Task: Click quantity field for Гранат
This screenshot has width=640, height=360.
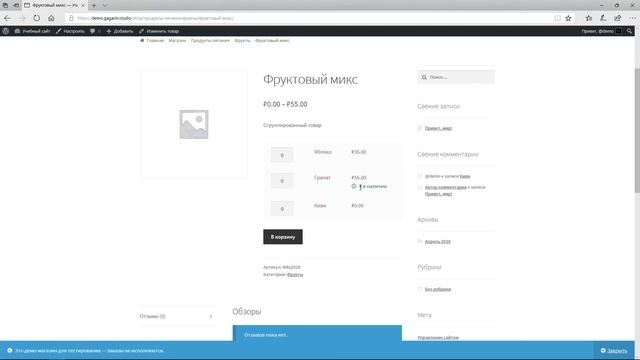Action: pyautogui.click(x=282, y=181)
